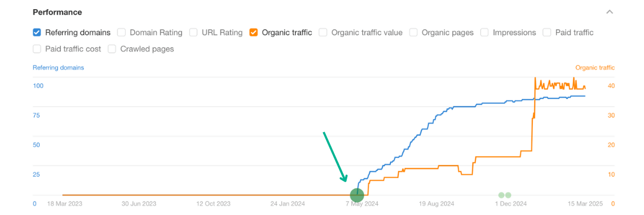The height and width of the screenshot is (215, 644).
Task: Enable the Paid traffic checkbox
Action: 547,32
